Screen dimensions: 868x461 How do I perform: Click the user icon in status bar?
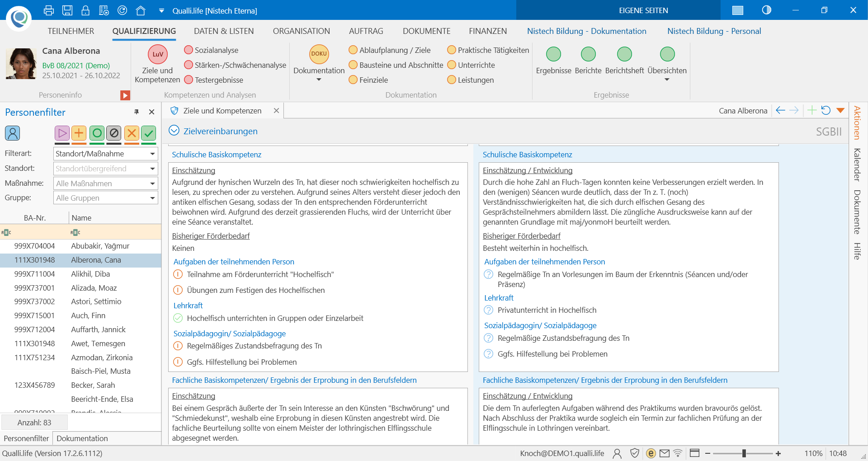(617, 453)
